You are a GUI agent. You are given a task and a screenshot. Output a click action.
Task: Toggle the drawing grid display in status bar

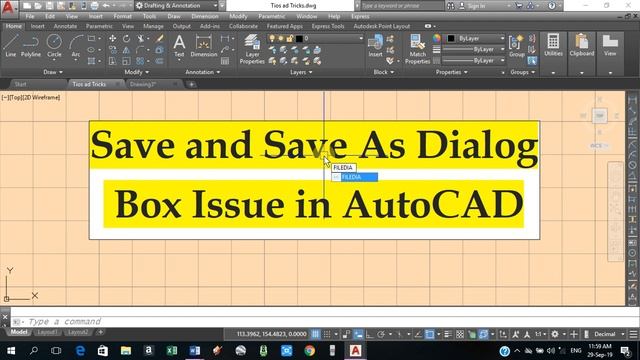click(316, 334)
